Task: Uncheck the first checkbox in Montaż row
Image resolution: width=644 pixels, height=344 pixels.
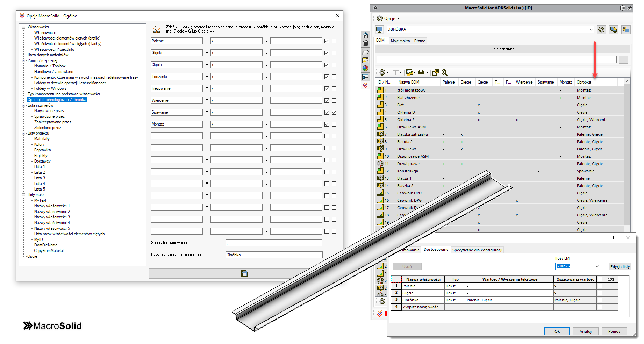Action: click(x=327, y=124)
